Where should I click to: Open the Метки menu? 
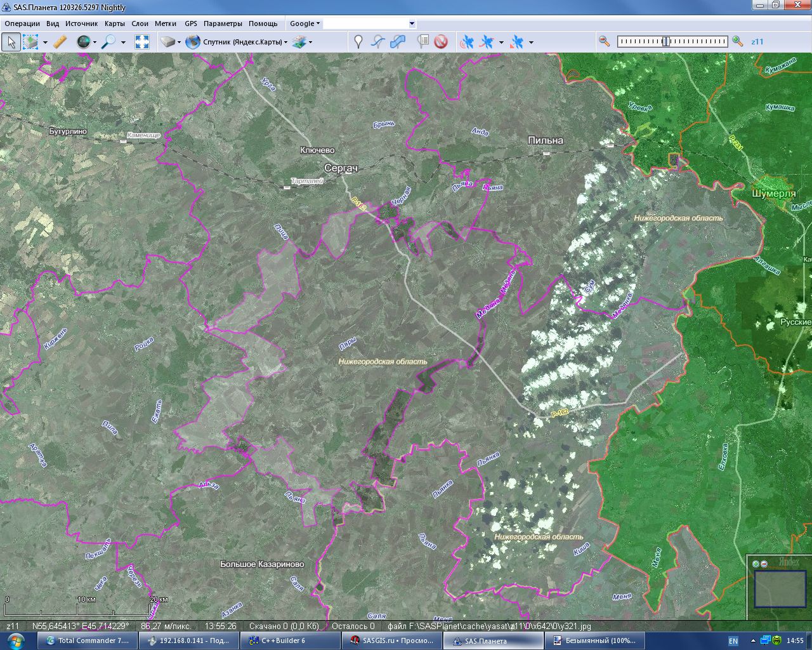click(165, 23)
